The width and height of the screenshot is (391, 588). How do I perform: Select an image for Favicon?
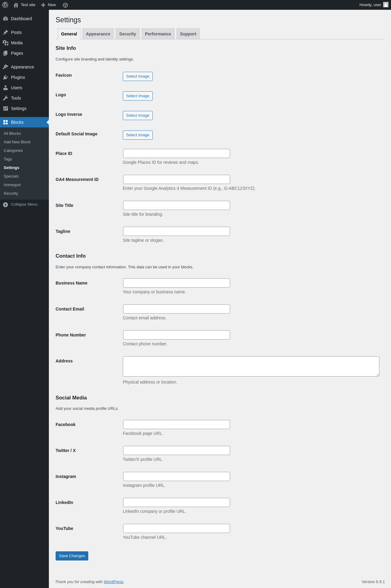(x=138, y=76)
